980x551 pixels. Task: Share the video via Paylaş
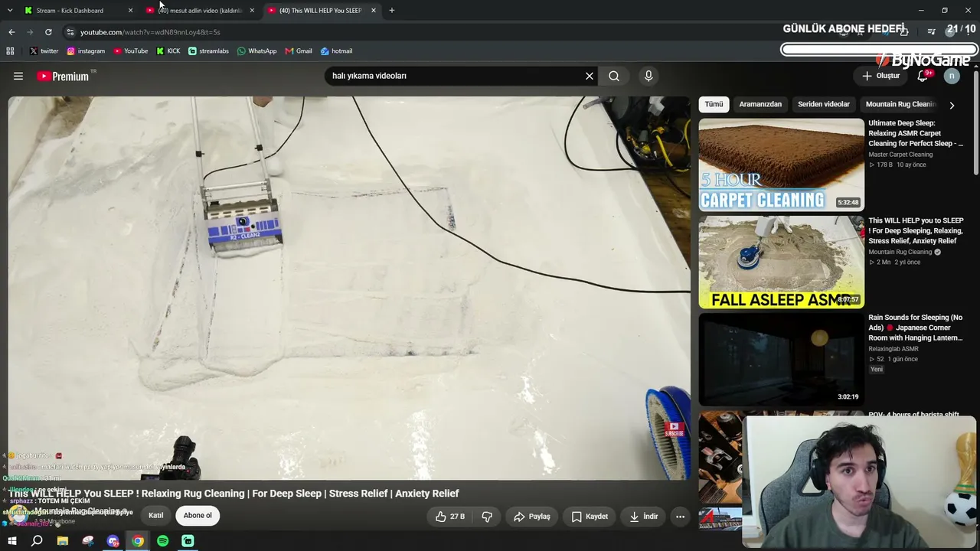tap(532, 517)
